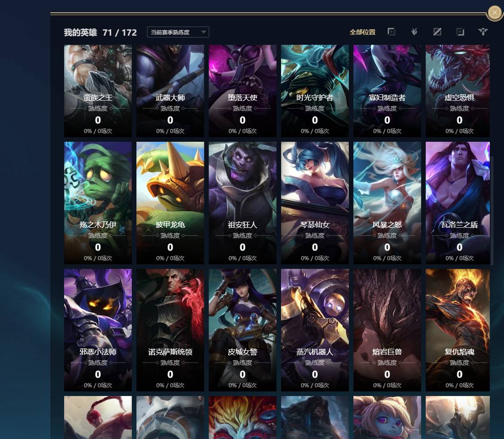Select the 武器大师 champion card
Image resolution: width=504 pixels, height=439 pixels.
[x=170, y=91]
